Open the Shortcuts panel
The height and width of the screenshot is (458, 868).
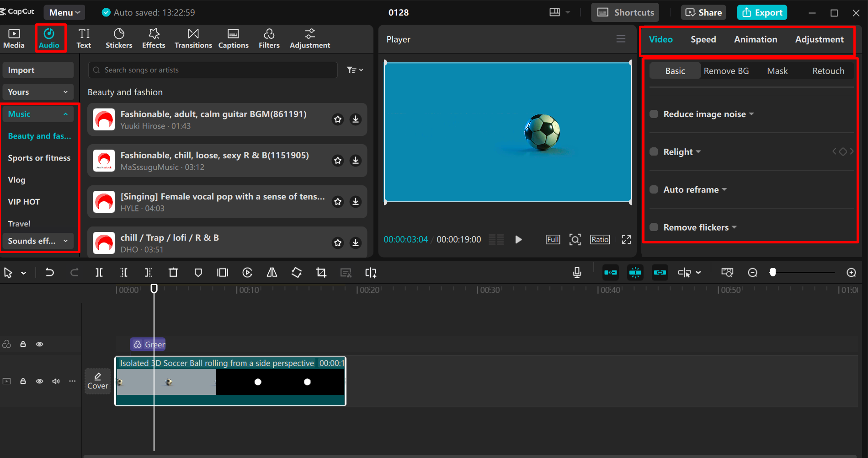pyautogui.click(x=624, y=12)
